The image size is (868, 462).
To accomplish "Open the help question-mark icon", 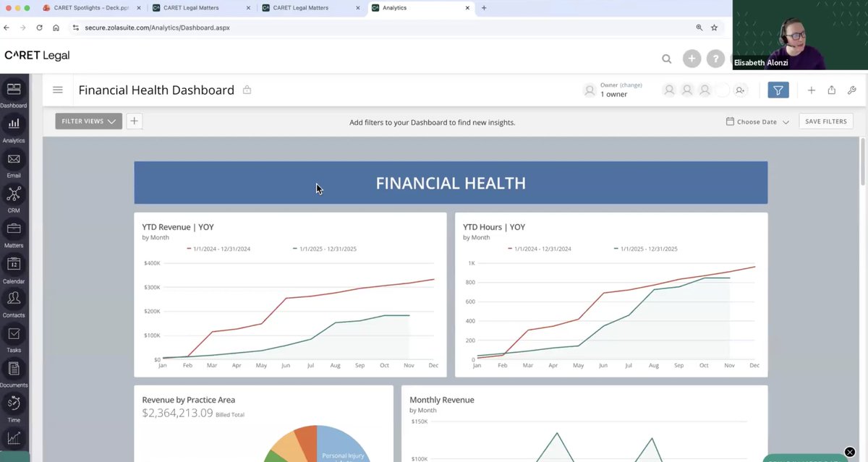I will pos(715,59).
